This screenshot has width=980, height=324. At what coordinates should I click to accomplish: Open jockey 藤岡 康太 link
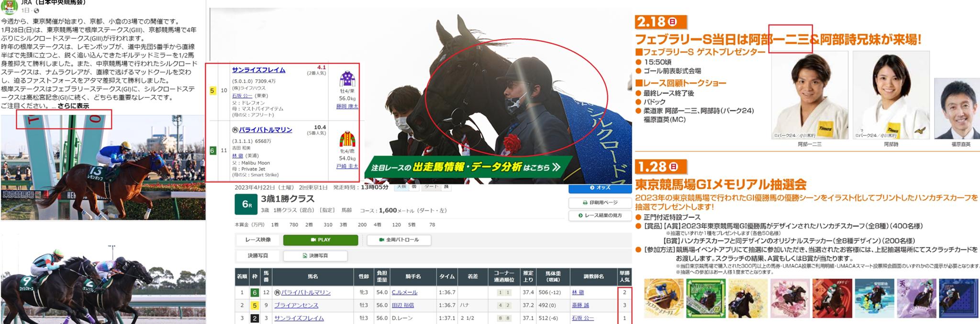coord(347,106)
